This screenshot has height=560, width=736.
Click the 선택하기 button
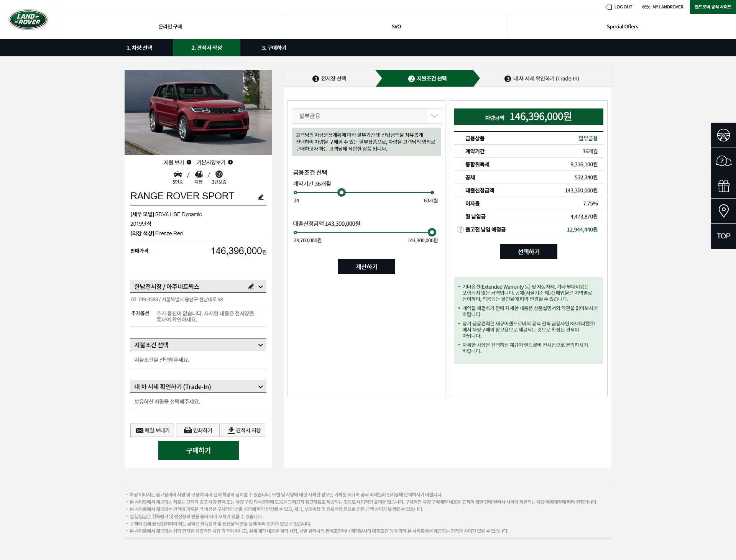pos(529,251)
